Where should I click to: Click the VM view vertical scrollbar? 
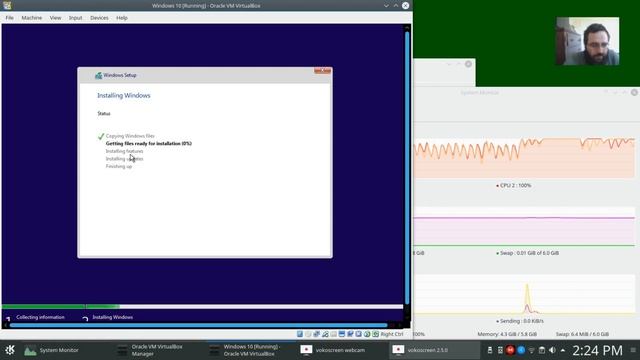click(x=407, y=167)
